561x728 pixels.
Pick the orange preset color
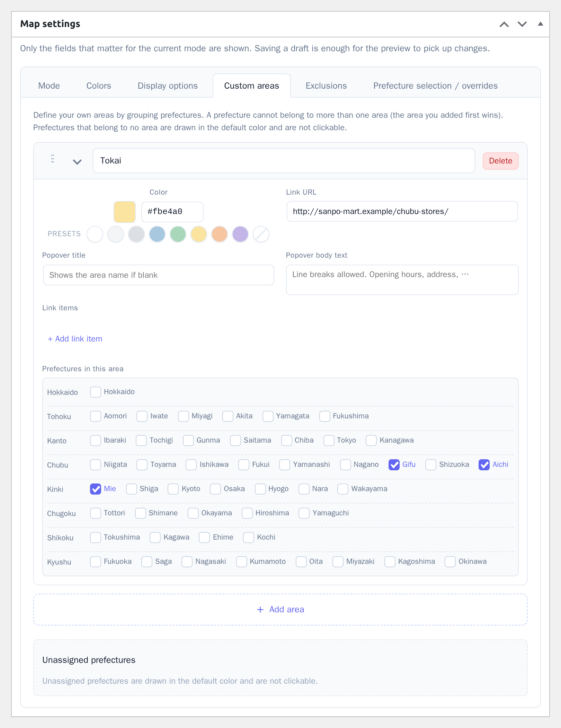[x=220, y=234]
